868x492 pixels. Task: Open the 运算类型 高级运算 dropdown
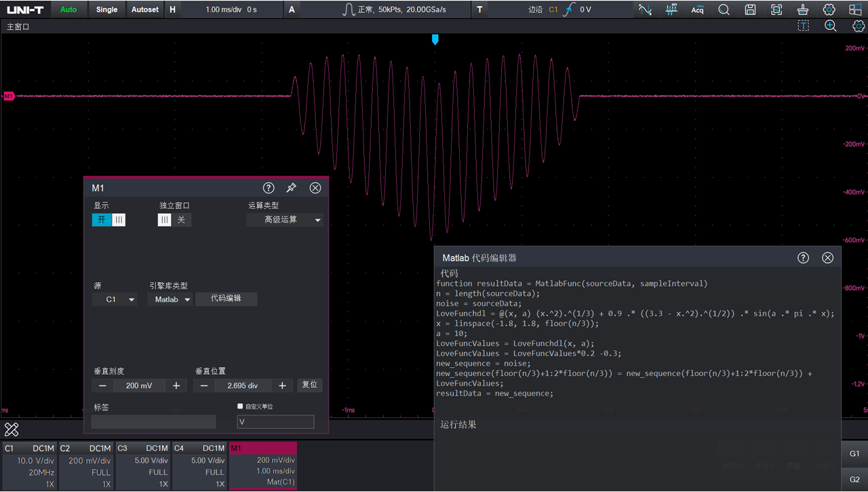point(285,220)
